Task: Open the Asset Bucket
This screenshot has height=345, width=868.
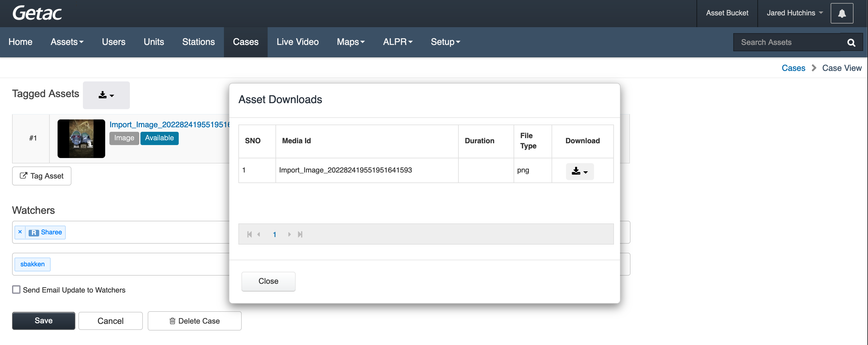Action: [x=727, y=13]
